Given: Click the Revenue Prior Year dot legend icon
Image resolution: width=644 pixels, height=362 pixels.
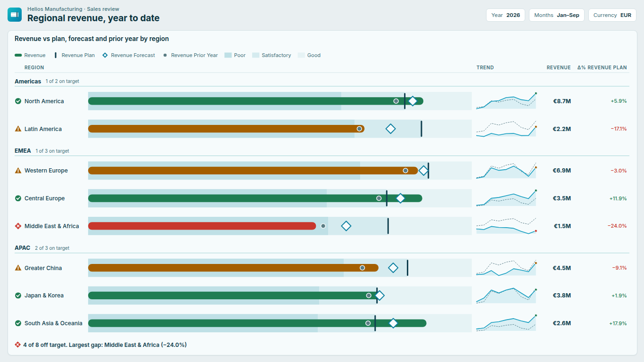Looking at the screenshot, I should pos(165,55).
